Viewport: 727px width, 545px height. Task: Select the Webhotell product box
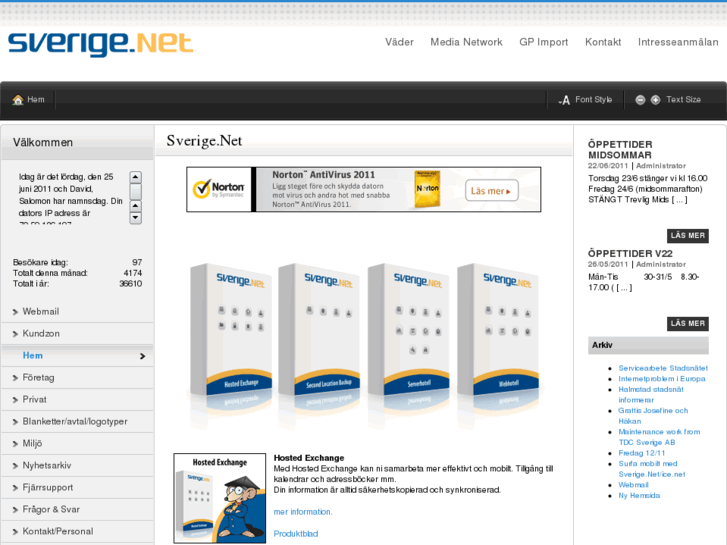[x=498, y=330]
